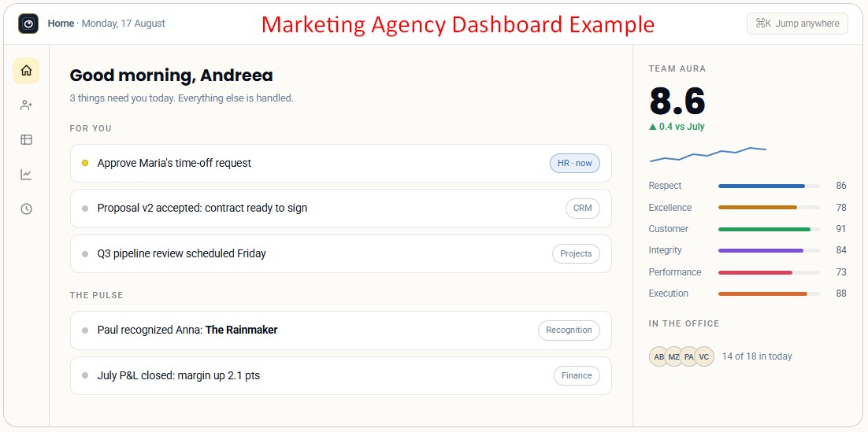The height and width of the screenshot is (432, 868).
Task: Click the Home breadcrumb label
Action: pyautogui.click(x=61, y=24)
